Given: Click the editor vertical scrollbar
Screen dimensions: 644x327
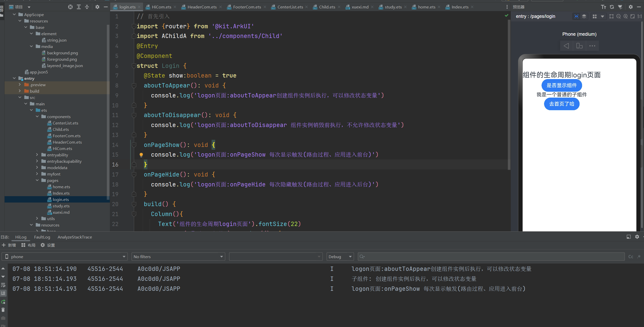Looking at the screenshot, I should coord(509,94).
